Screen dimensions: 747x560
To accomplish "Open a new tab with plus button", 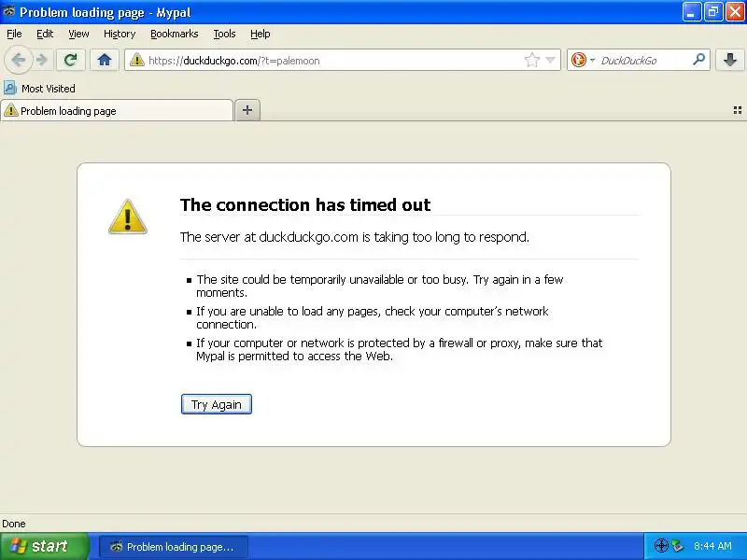I will pyautogui.click(x=247, y=110).
